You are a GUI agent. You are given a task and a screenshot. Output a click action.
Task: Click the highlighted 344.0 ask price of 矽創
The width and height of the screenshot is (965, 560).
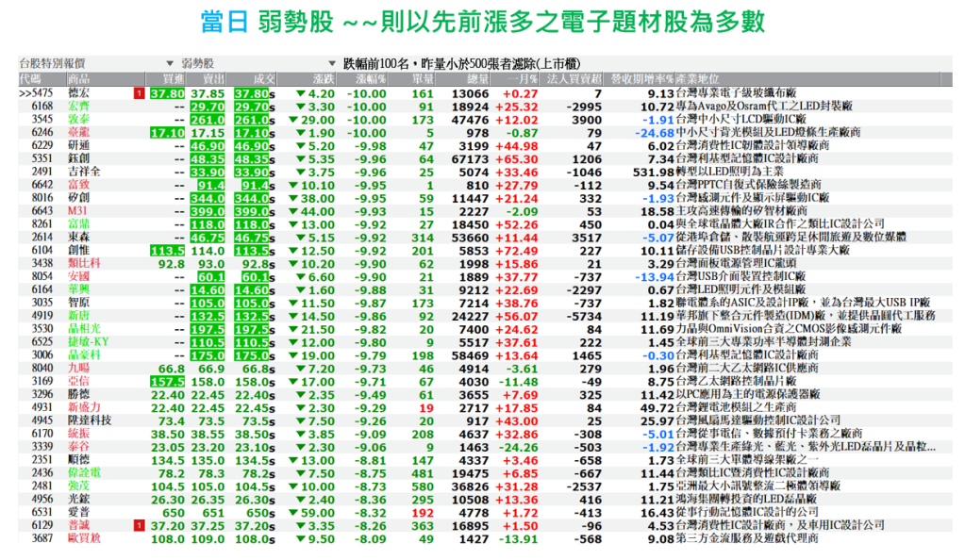[x=208, y=198]
